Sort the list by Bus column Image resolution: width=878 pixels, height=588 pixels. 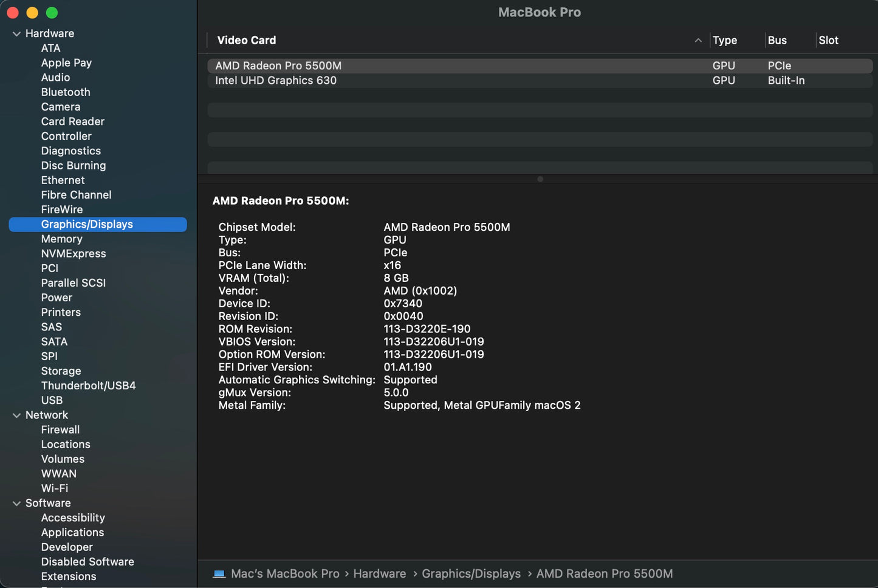pyautogui.click(x=777, y=41)
